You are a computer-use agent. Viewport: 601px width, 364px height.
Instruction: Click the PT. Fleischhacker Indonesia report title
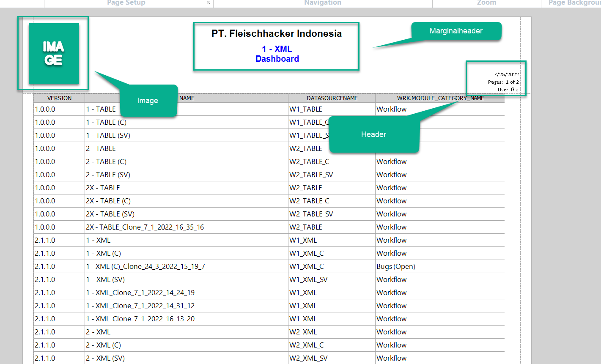coord(277,34)
